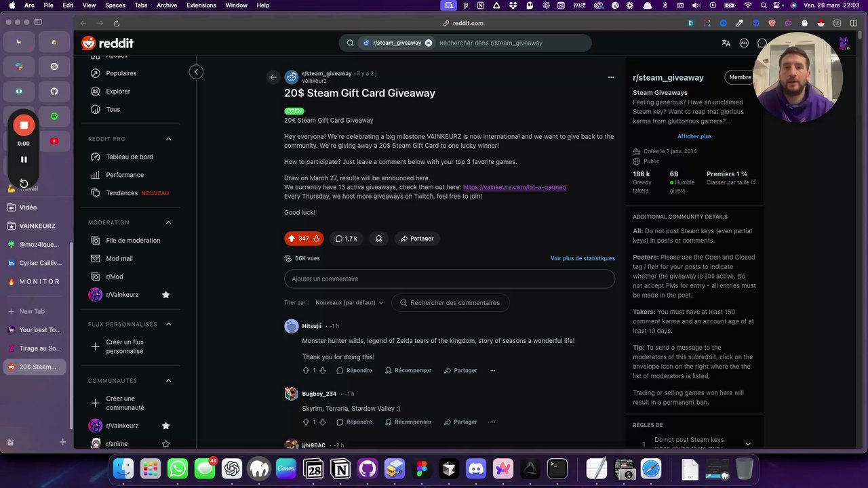
Task: Open the Reddit chat icon in header
Action: point(762,43)
